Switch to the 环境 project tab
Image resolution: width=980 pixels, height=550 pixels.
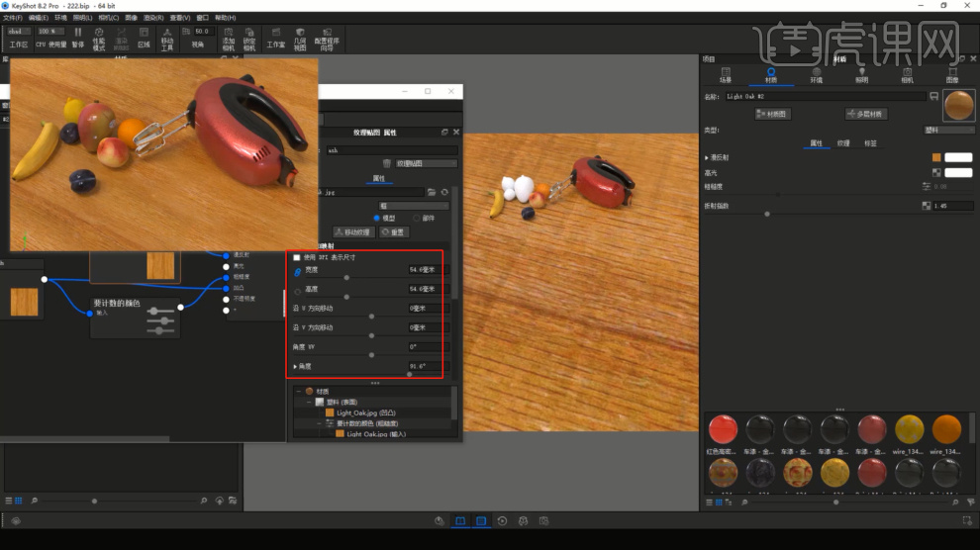coord(816,75)
